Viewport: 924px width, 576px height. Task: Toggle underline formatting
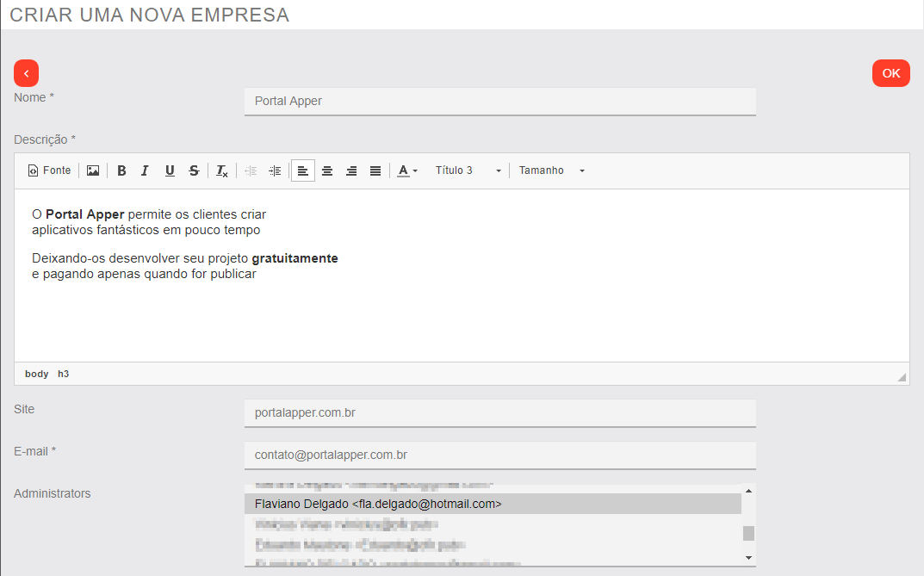pos(170,170)
